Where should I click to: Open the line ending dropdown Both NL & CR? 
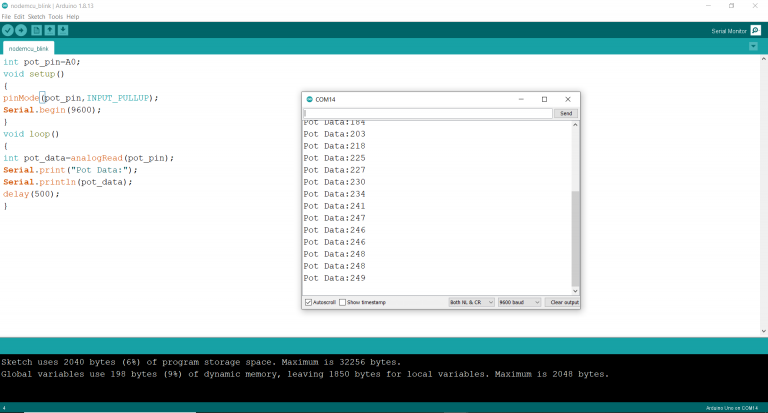(471, 302)
